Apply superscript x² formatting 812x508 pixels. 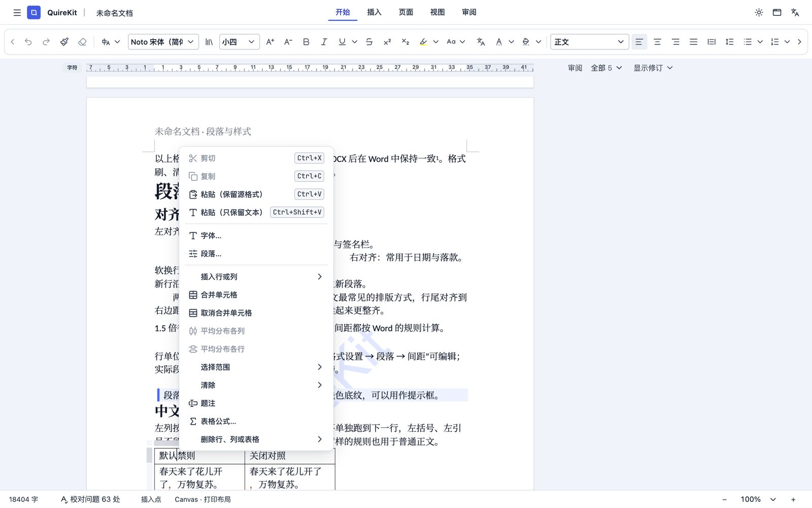tap(387, 42)
